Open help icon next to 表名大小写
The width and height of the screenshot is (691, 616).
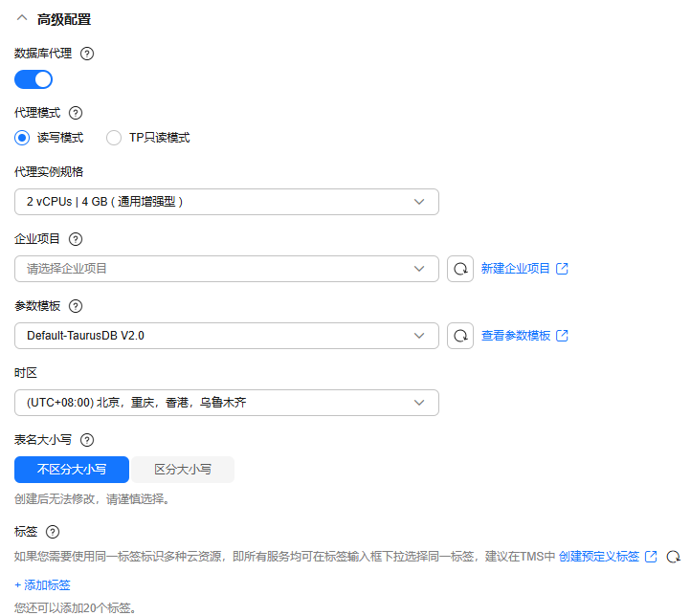[x=87, y=440]
